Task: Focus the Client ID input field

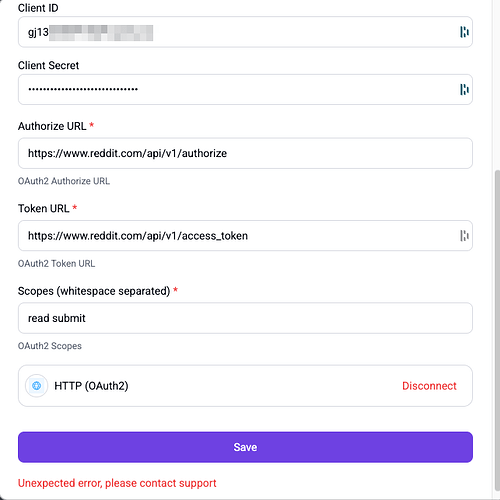Action: point(245,32)
